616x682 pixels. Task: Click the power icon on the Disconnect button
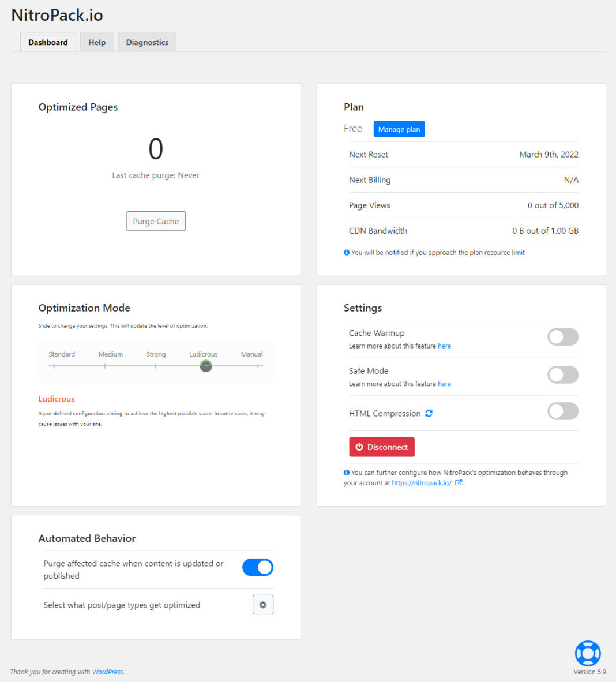pos(359,447)
